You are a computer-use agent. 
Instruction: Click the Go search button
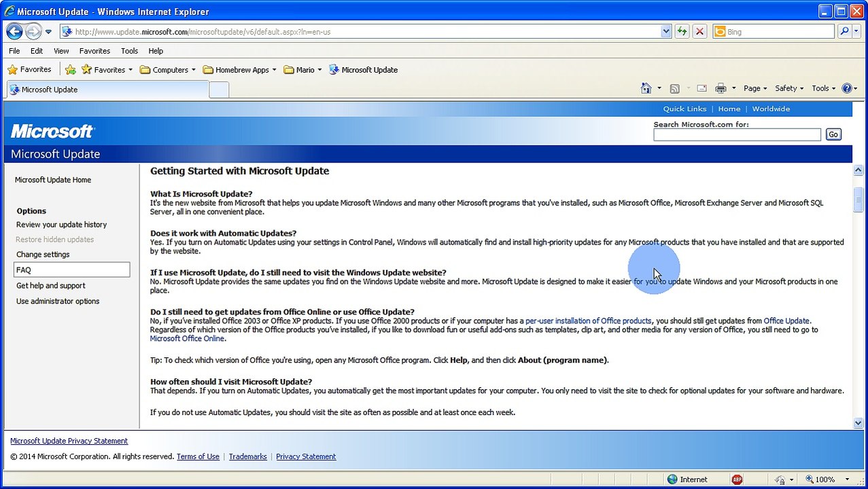click(x=833, y=134)
